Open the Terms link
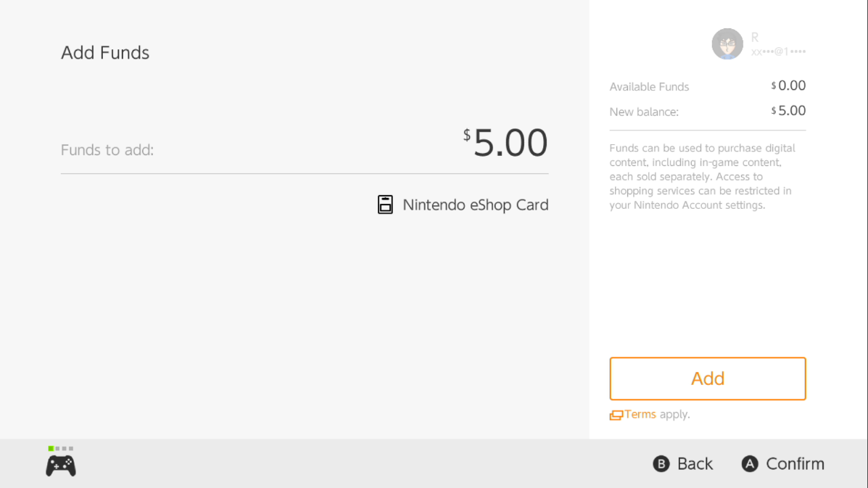868x488 pixels. [x=640, y=415]
